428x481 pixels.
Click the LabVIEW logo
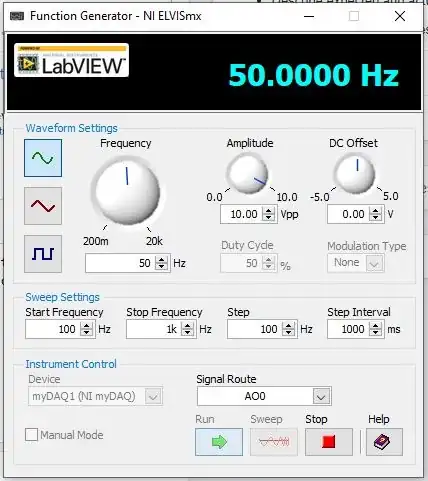tap(71, 60)
